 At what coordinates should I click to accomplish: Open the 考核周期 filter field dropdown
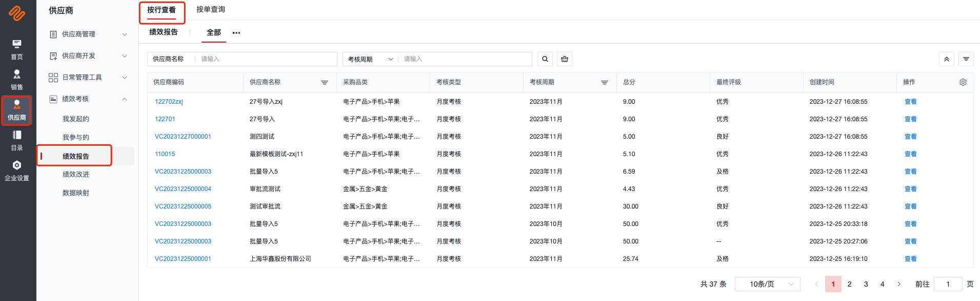click(x=370, y=59)
